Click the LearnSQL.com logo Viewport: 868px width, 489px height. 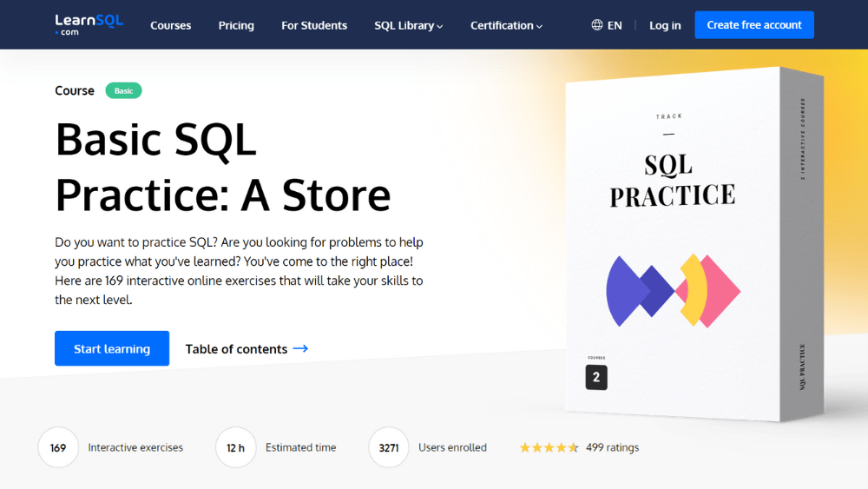coord(89,25)
